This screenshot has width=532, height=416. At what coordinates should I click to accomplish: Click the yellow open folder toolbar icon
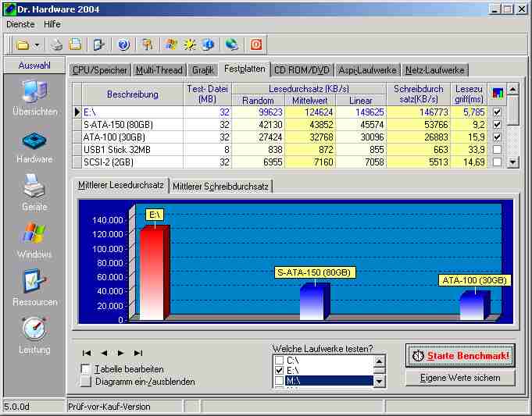(x=23, y=44)
